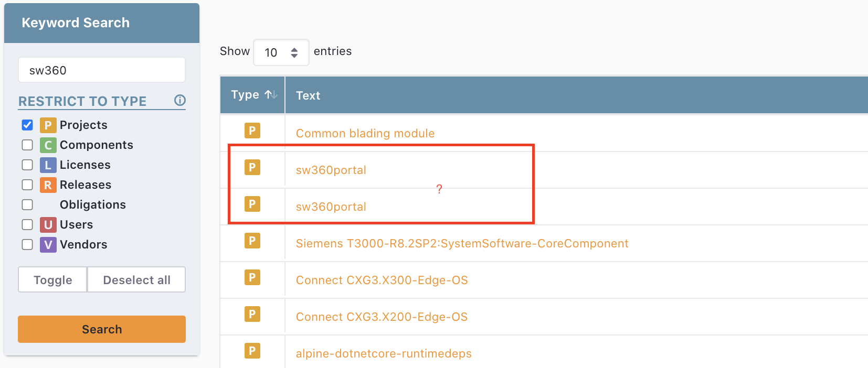Enable the Components checkbox

click(x=27, y=145)
